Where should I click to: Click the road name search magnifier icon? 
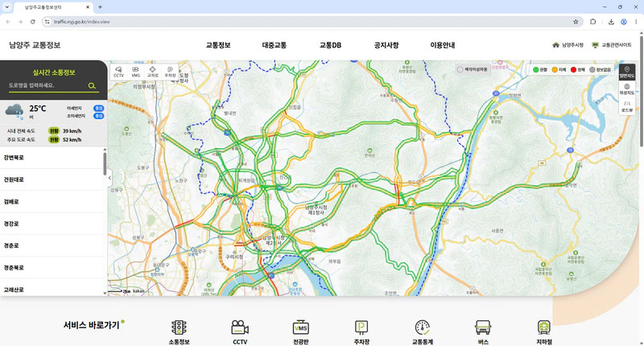92,86
